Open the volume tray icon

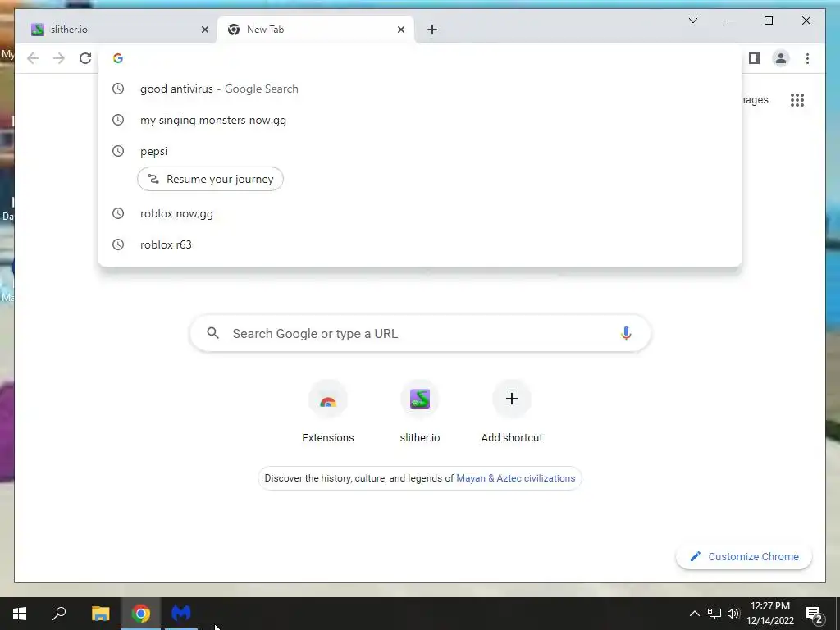pos(733,614)
